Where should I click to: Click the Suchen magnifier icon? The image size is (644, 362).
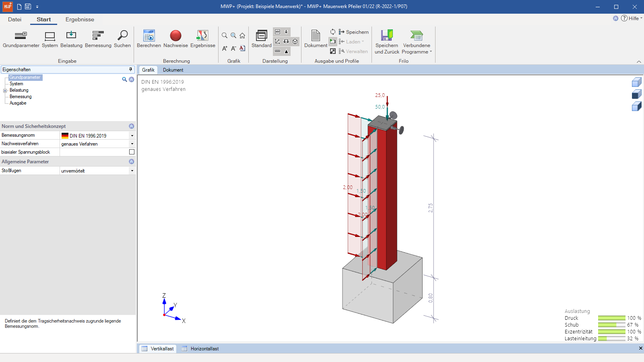tap(122, 39)
